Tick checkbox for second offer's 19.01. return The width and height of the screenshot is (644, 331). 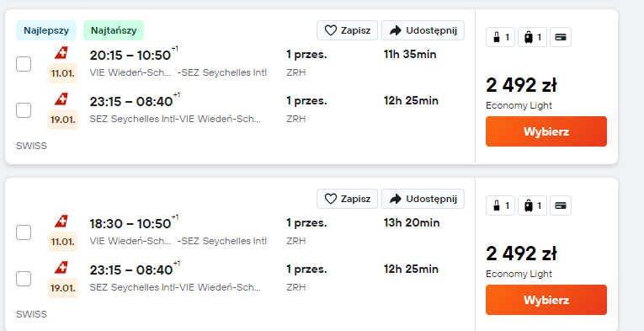tap(24, 279)
